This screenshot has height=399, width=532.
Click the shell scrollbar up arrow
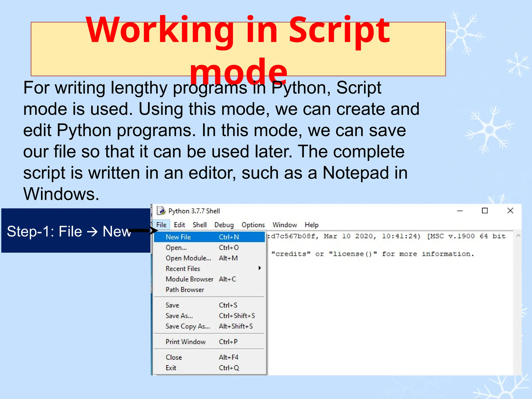pyautogui.click(x=518, y=236)
